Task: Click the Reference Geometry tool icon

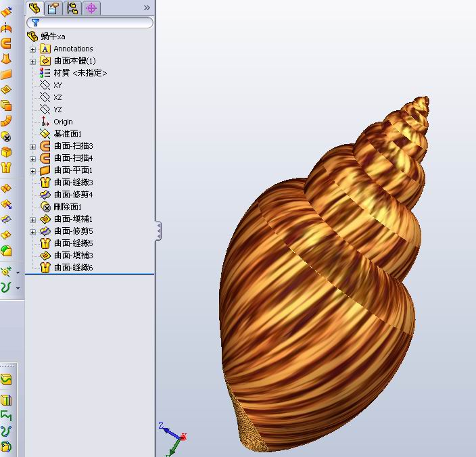Action: tap(6, 272)
